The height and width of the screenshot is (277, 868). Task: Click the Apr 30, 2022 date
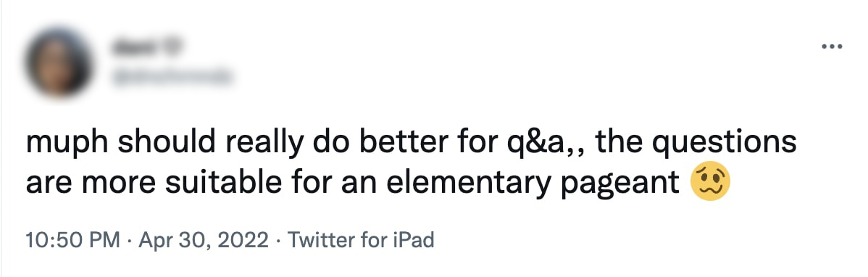pos(204,240)
